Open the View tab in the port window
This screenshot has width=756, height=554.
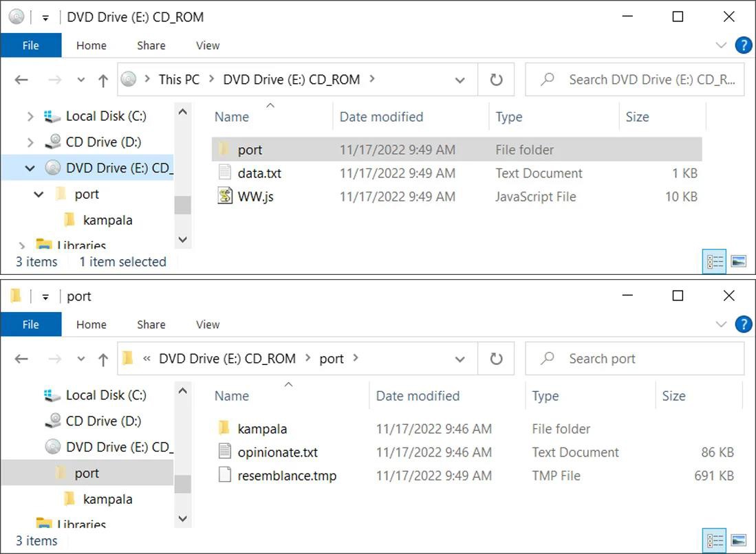point(207,324)
